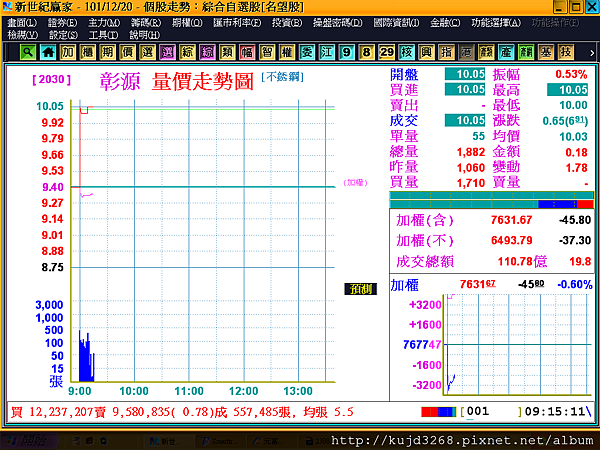Click the 基 fund toolbar icon
Image resolution: width=600 pixels, height=450 pixels.
545,52
